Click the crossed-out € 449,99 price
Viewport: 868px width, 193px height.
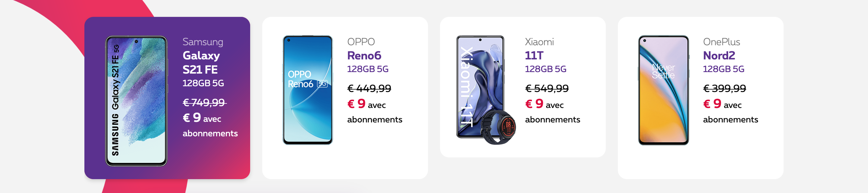tap(369, 88)
